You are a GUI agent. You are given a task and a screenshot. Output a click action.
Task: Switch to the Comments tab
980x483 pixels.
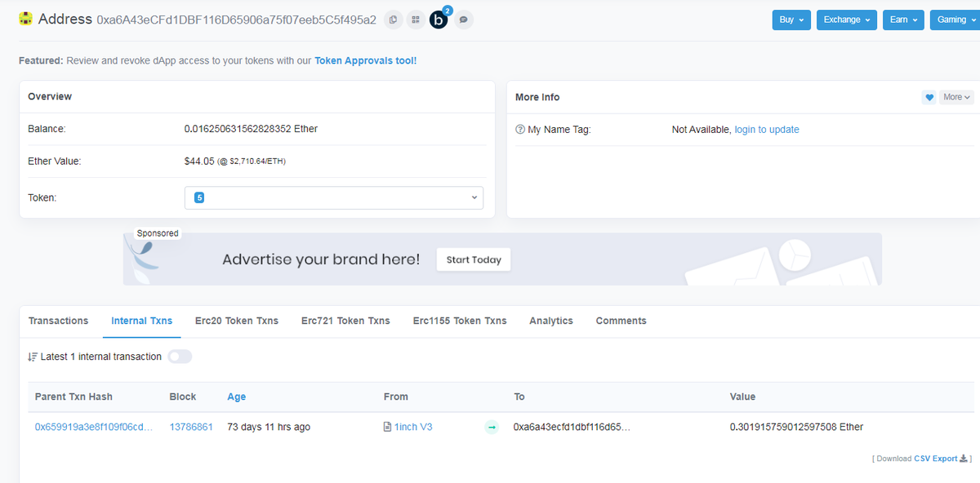(x=621, y=321)
